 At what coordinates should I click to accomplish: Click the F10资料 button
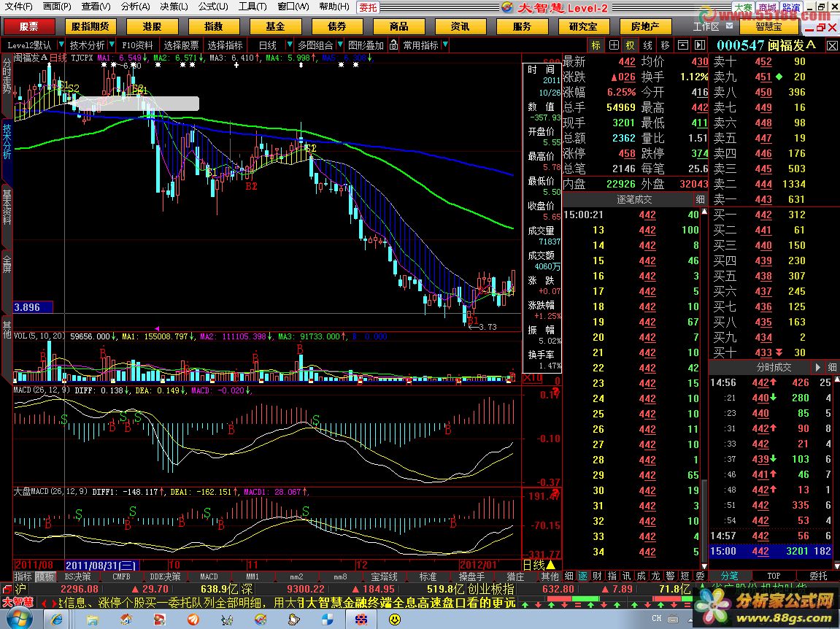click(x=137, y=45)
